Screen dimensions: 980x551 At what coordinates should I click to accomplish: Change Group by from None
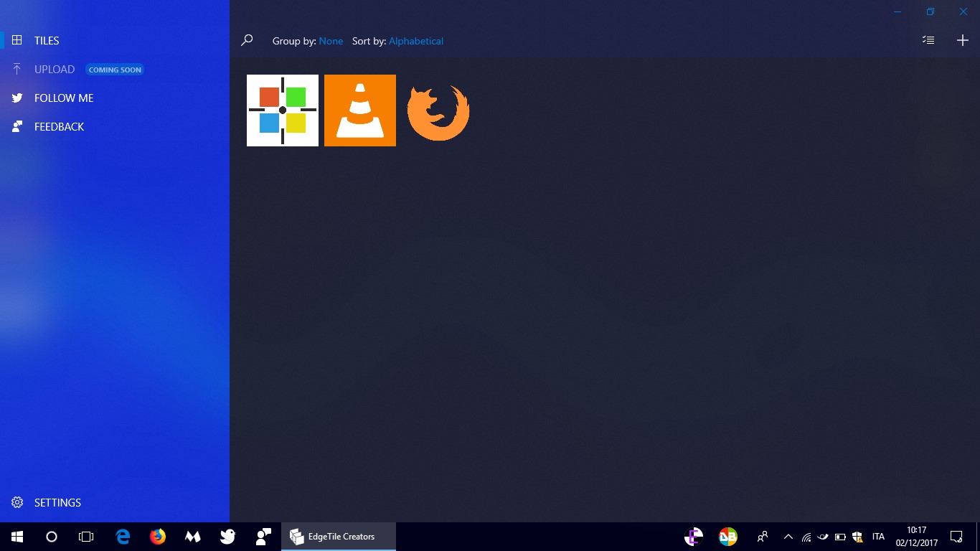[331, 41]
